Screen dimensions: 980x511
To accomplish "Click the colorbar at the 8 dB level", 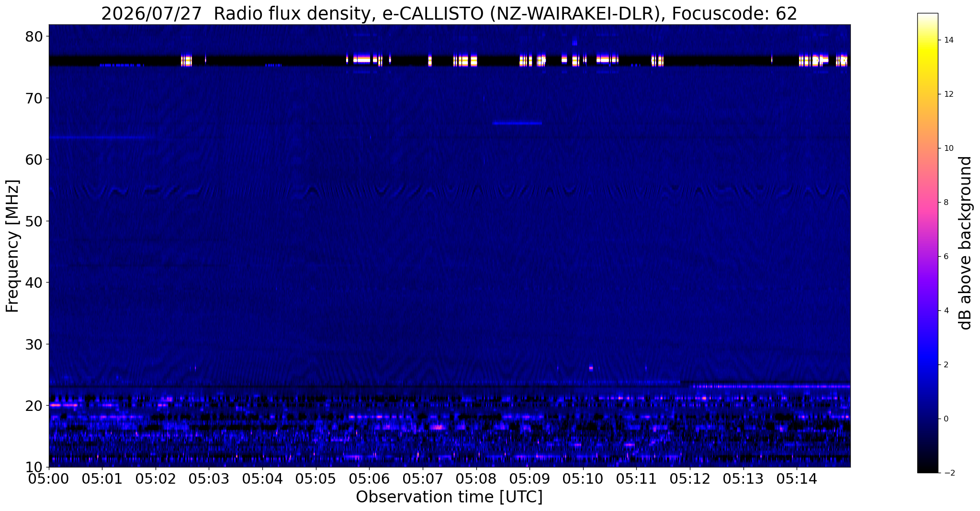I will point(927,202).
